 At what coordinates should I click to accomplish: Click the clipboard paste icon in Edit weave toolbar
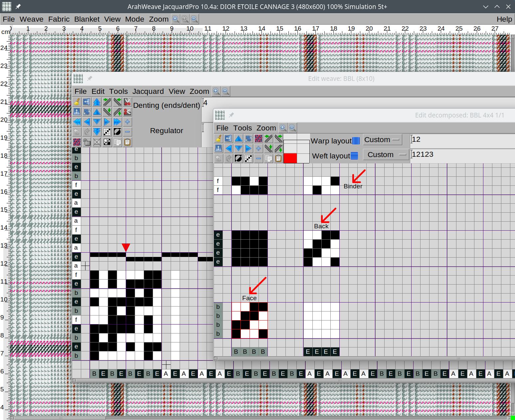pyautogui.click(x=127, y=142)
